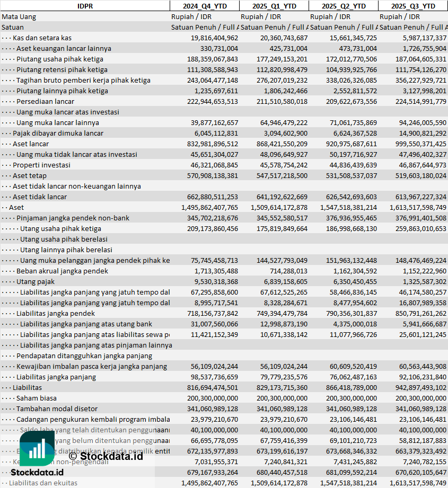Click Persediaan lancar value 224,514,991,779
Image resolution: width=448 pixels, height=488 pixels.
coord(421,101)
